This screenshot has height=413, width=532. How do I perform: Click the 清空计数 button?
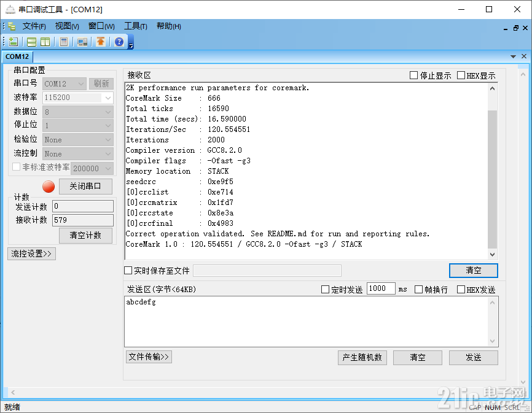pos(85,236)
